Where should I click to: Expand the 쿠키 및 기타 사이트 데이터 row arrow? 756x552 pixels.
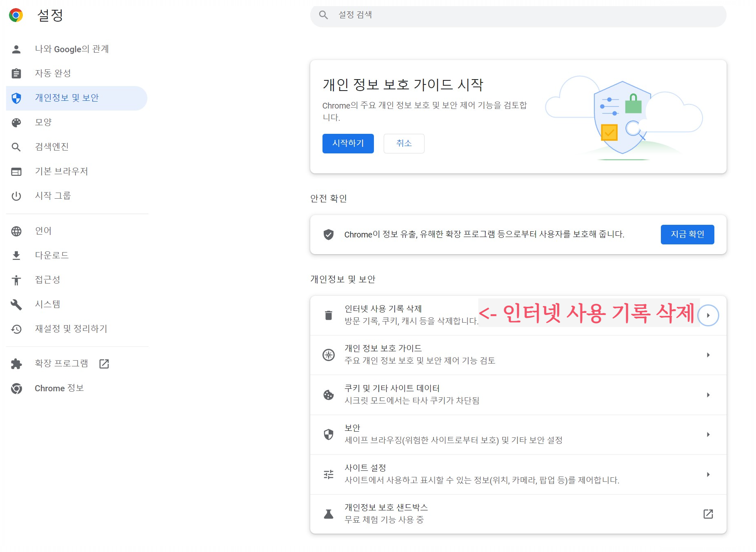click(708, 395)
